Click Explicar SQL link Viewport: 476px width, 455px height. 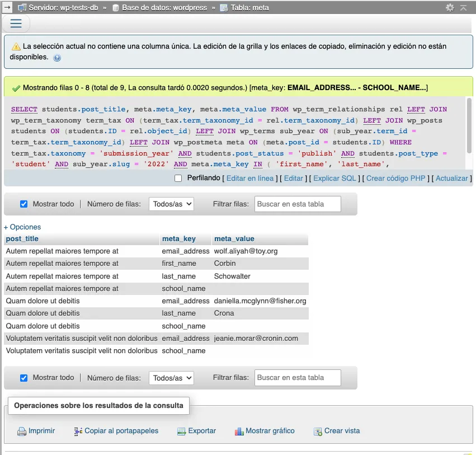334,179
